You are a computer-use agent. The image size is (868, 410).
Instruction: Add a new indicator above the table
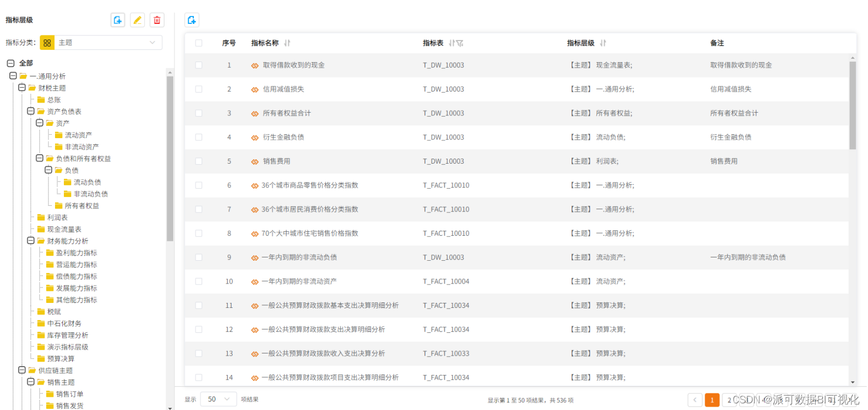(192, 20)
